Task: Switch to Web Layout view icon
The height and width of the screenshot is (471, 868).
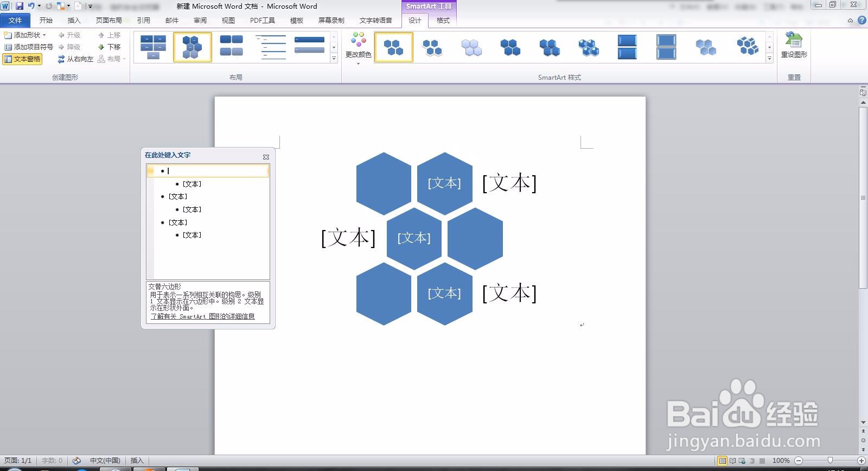Action: (743, 461)
